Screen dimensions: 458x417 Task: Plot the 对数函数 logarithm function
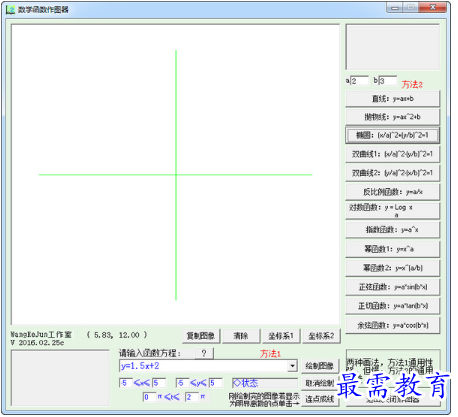[x=392, y=211]
